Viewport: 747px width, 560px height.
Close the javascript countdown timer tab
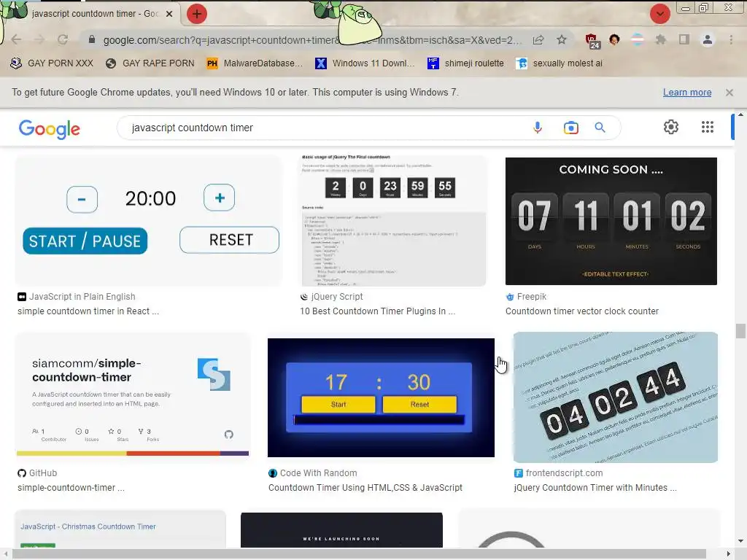[x=169, y=14]
